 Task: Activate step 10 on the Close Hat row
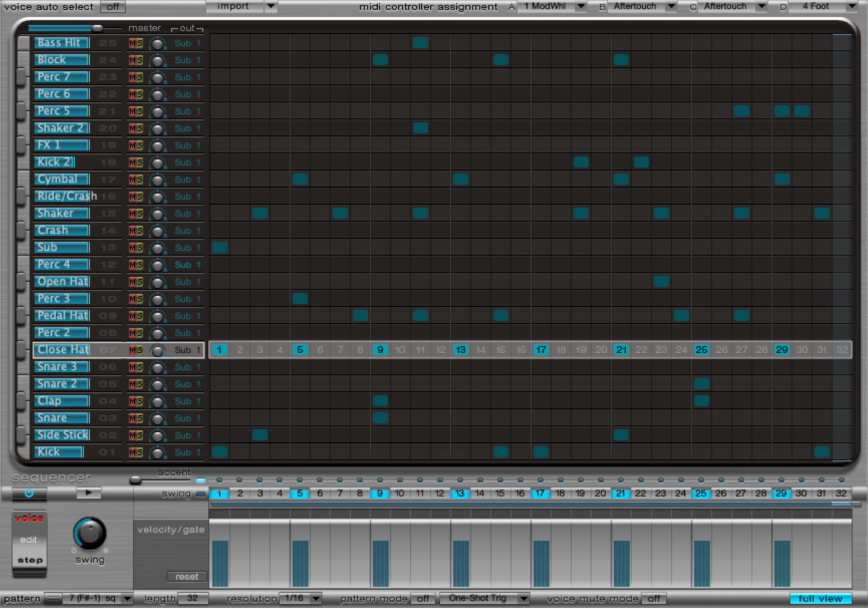pyautogui.click(x=400, y=350)
